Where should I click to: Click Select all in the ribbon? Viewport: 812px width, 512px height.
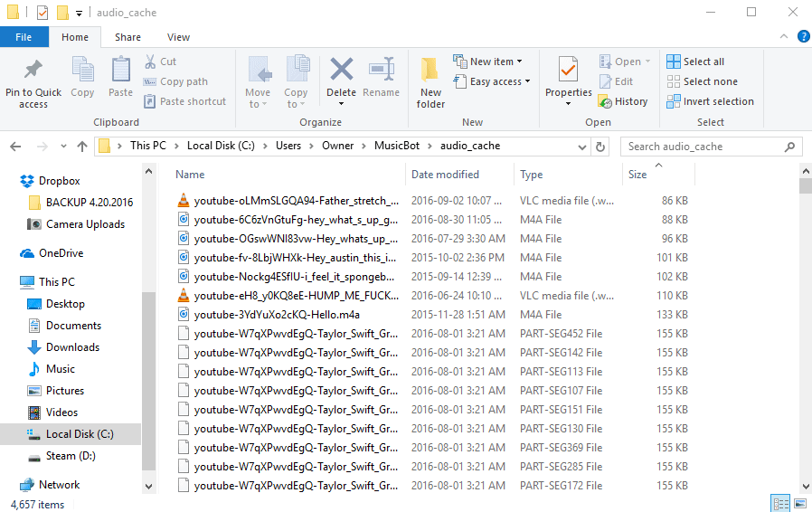(x=695, y=62)
